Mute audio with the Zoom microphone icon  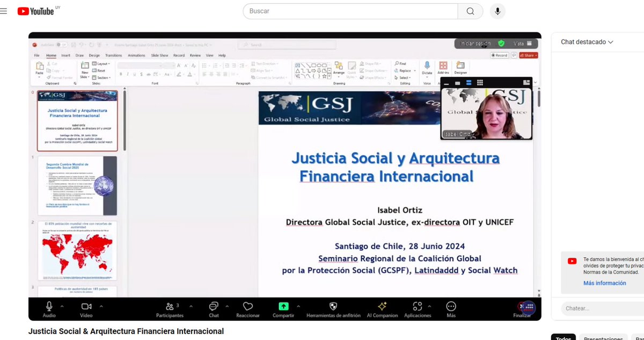coord(49,306)
